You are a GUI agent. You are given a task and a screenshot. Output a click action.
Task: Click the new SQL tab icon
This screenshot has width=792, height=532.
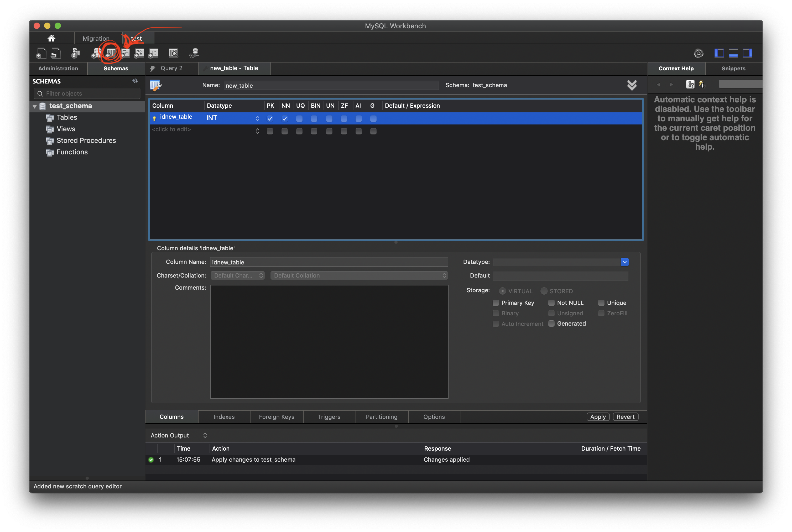[x=41, y=53]
